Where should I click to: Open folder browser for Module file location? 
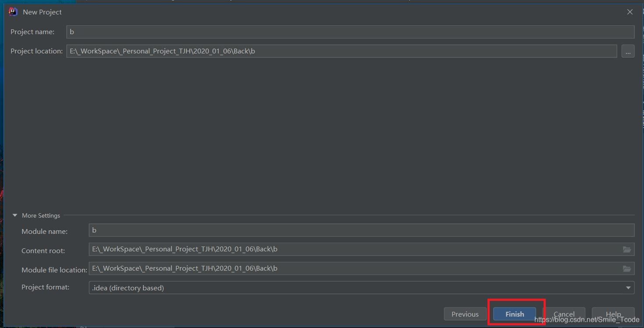point(627,269)
